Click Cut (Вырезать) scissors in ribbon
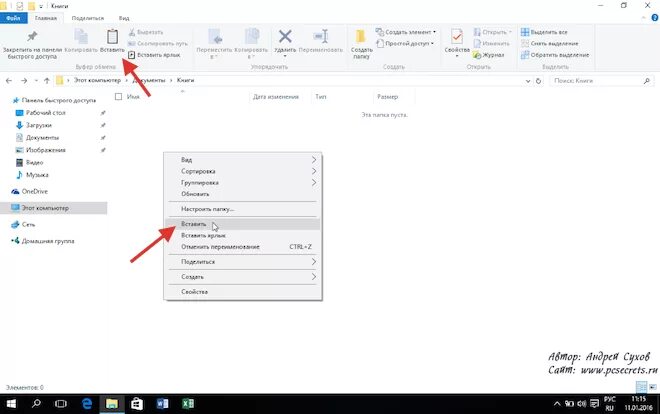This screenshot has width=660, height=414. point(146,32)
